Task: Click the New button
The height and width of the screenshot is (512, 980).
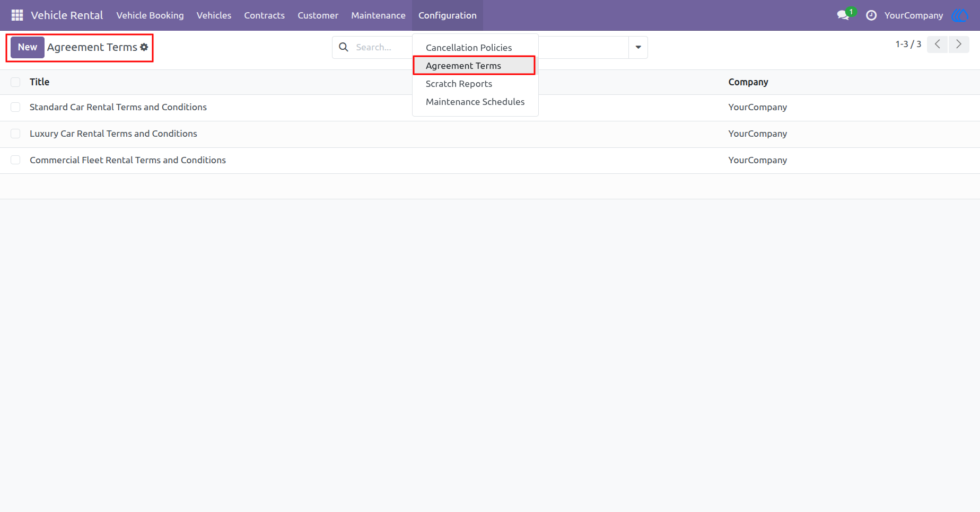Action: (x=28, y=47)
